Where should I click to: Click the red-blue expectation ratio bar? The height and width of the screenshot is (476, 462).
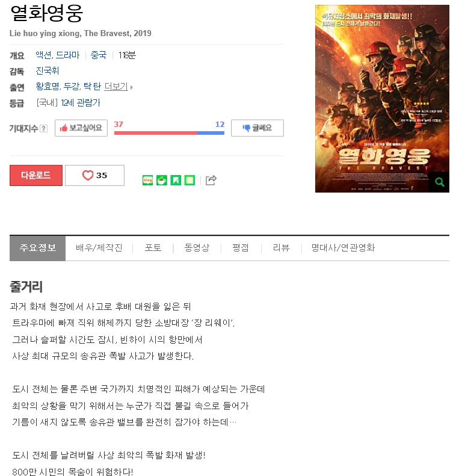coord(169,132)
